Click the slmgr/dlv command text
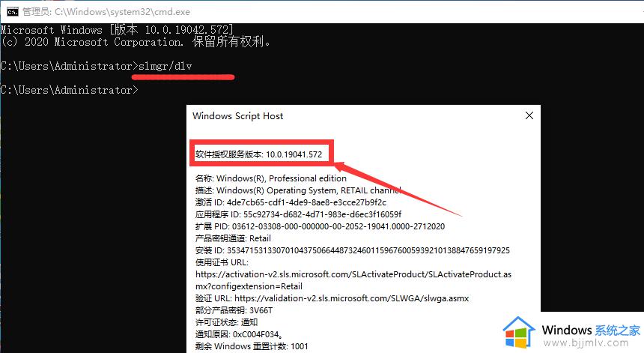This screenshot has height=353, width=644. (165, 66)
